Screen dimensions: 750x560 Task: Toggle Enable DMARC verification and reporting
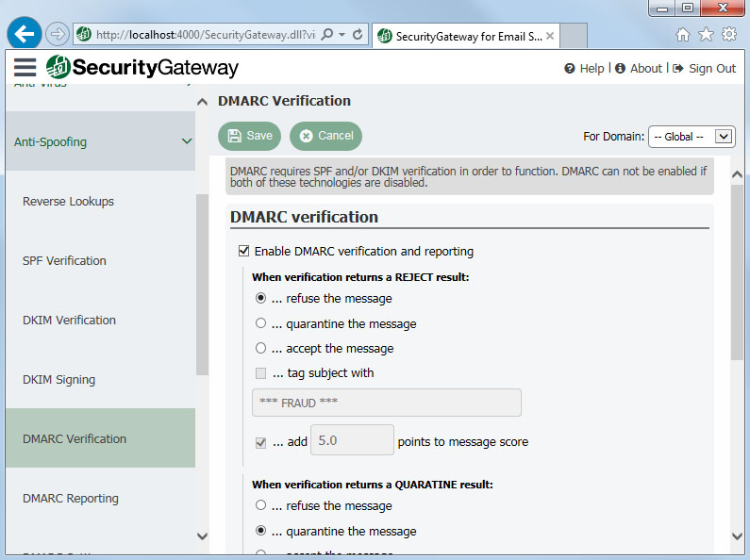coord(244,251)
